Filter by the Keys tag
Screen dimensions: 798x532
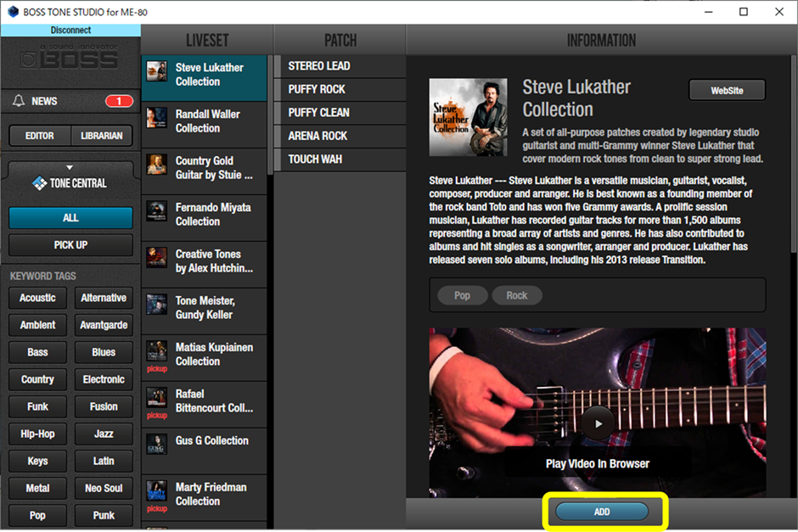point(37,462)
